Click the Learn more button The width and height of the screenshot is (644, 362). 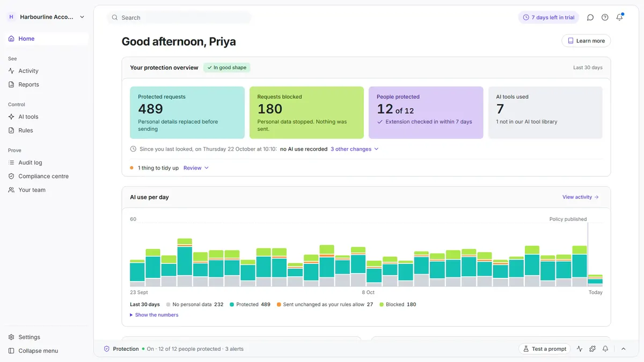586,41
